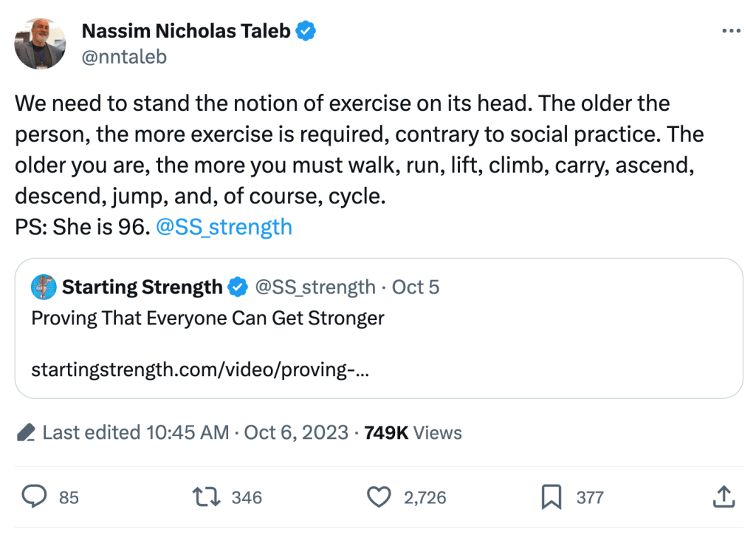The image size is (756, 535).
Task: Click Nassim Taleb's blue verified badge
Action: pos(306,31)
